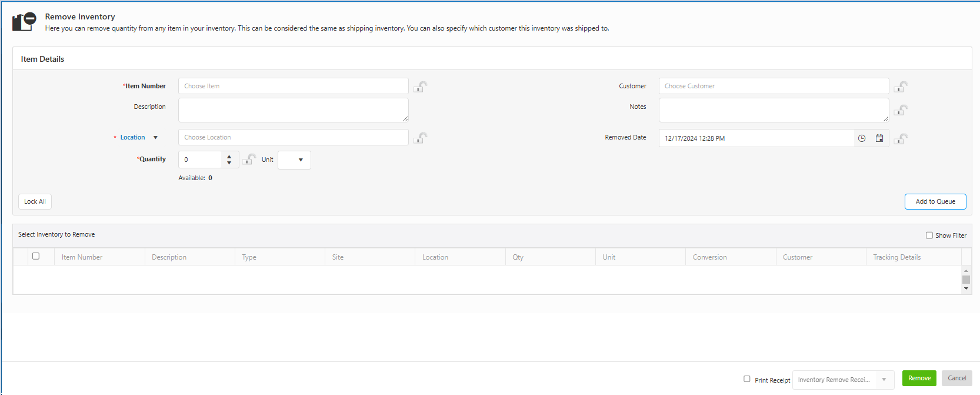Tick the select-all checkbox in grid header
The height and width of the screenshot is (395, 980).
[x=36, y=256]
